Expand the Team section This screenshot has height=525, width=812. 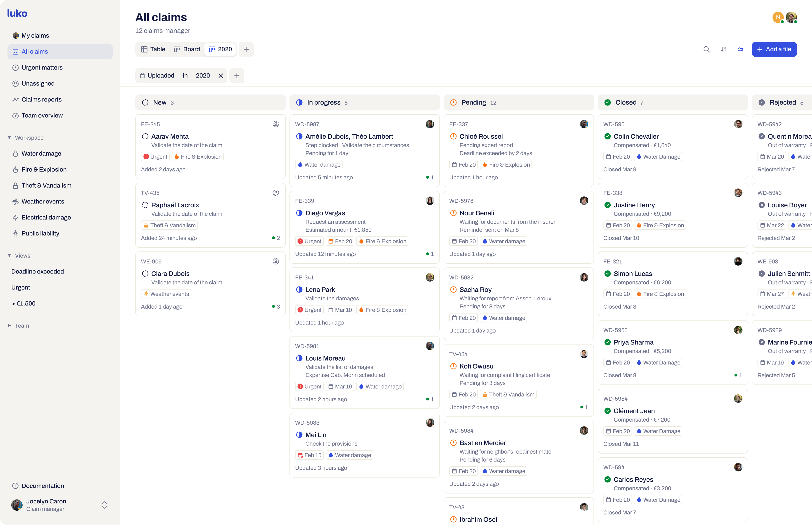tap(10, 325)
